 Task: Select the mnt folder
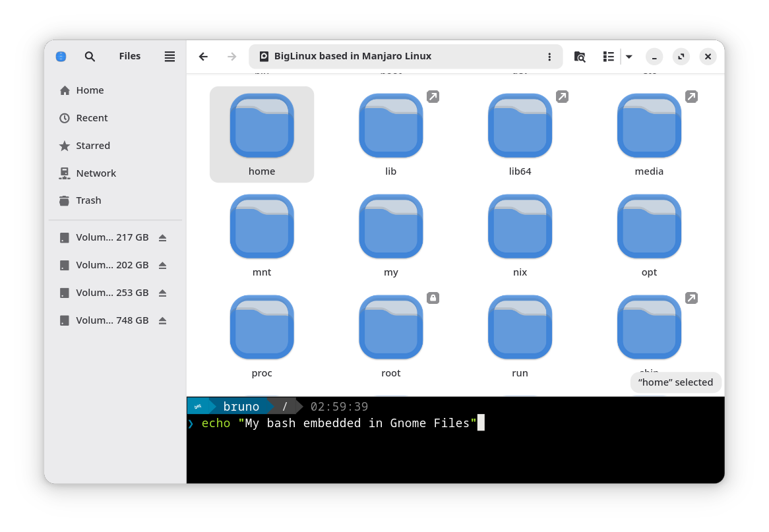pyautogui.click(x=262, y=235)
